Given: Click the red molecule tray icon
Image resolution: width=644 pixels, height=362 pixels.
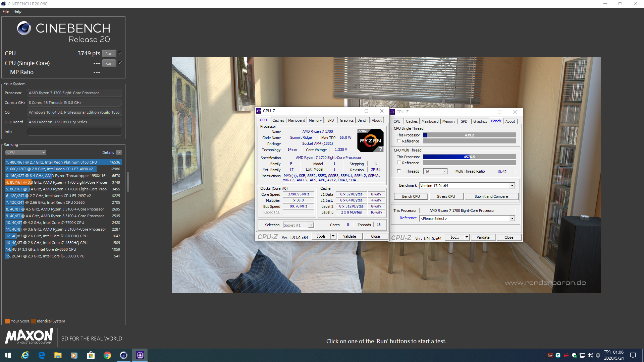Looking at the screenshot, I should pyautogui.click(x=566, y=355).
